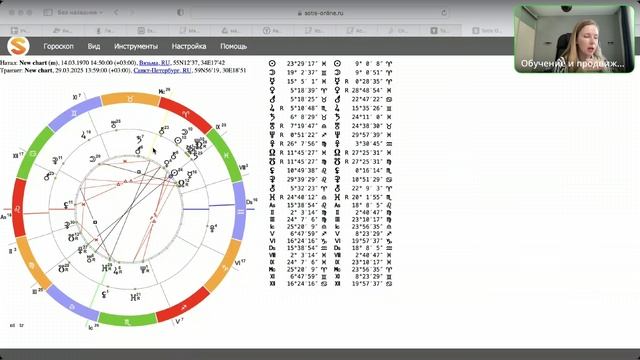Viewport: 640px width, 360px height.
Task: Click the North Node glyph in natal column
Action: 272,153
